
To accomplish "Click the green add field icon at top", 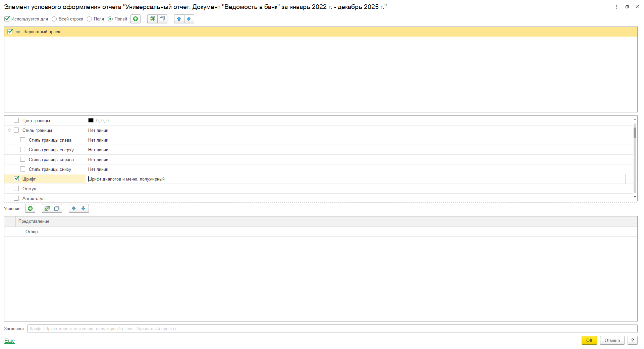I will (x=136, y=19).
